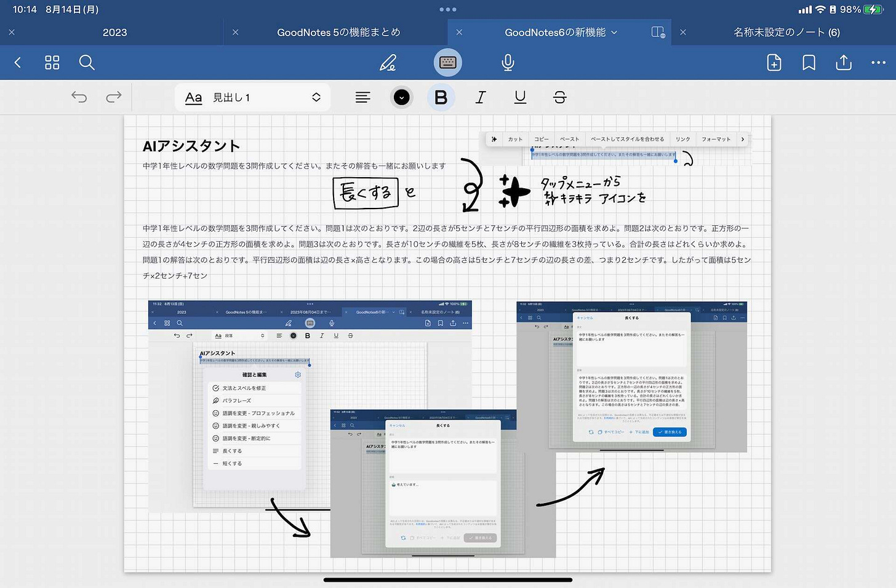The width and height of the screenshot is (896, 588).
Task: Open the 見出し1 text style dropdown
Action: click(252, 97)
